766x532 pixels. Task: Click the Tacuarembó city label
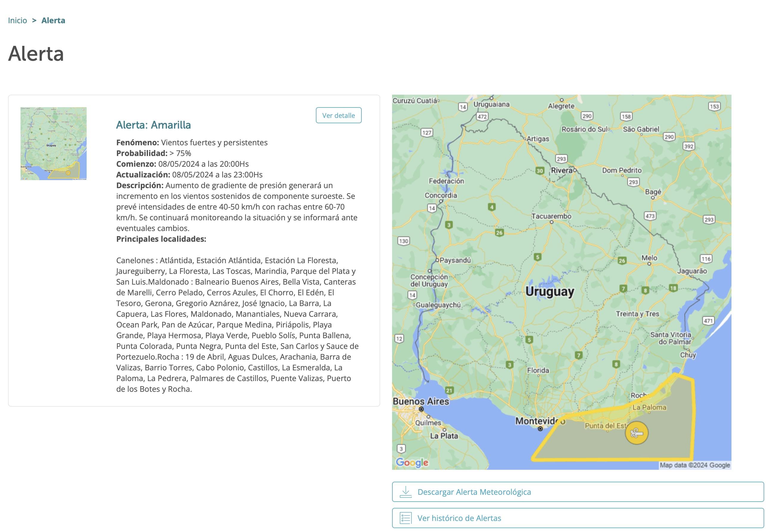551,216
